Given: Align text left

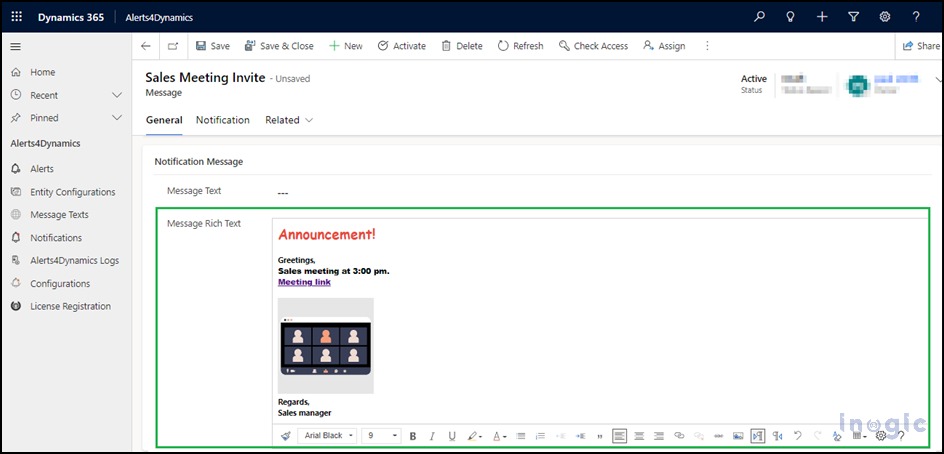Looking at the screenshot, I should point(620,435).
